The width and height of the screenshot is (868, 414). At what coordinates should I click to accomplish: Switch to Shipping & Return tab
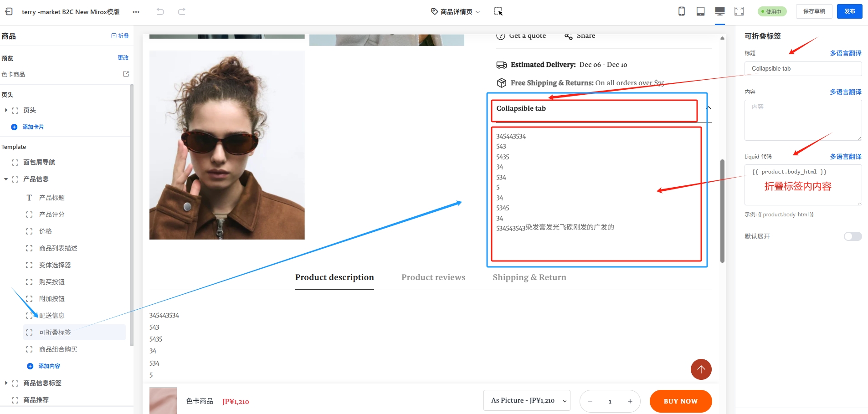[529, 277]
